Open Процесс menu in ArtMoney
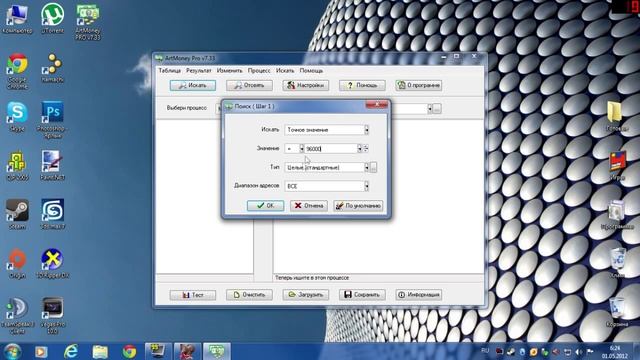This screenshot has height=360, width=640. coord(259,71)
